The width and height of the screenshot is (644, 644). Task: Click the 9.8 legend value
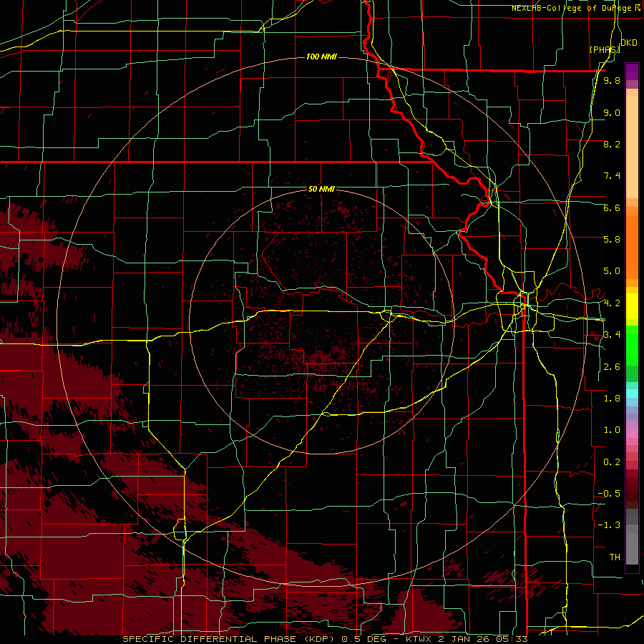[x=612, y=80]
